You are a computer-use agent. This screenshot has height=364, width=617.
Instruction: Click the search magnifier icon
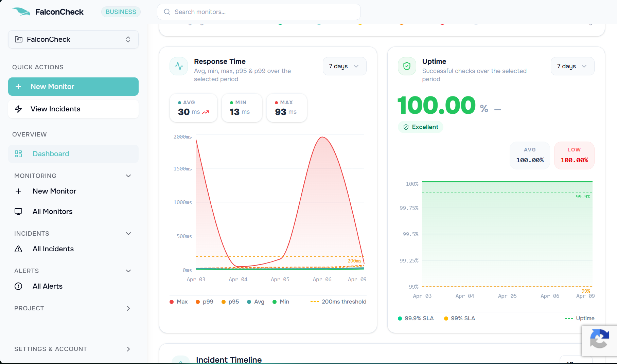[x=167, y=12]
